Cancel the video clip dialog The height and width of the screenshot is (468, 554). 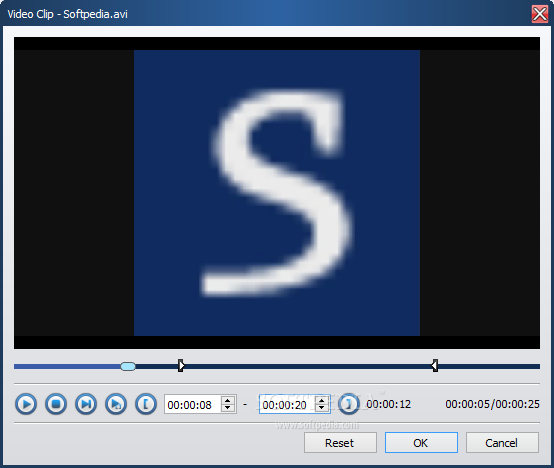tap(502, 443)
